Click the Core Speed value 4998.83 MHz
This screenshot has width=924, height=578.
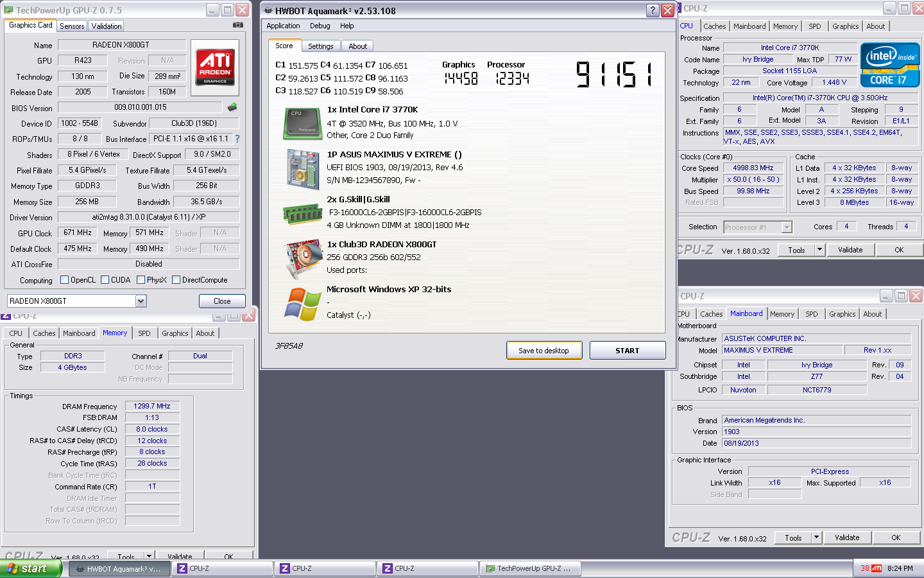click(753, 168)
